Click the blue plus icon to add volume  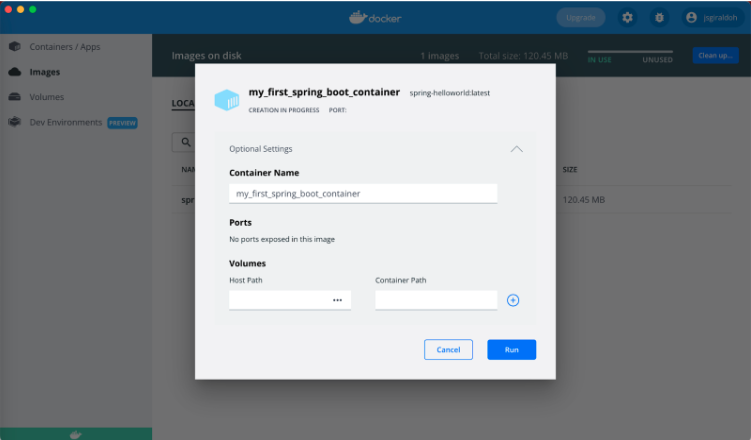pyautogui.click(x=513, y=300)
